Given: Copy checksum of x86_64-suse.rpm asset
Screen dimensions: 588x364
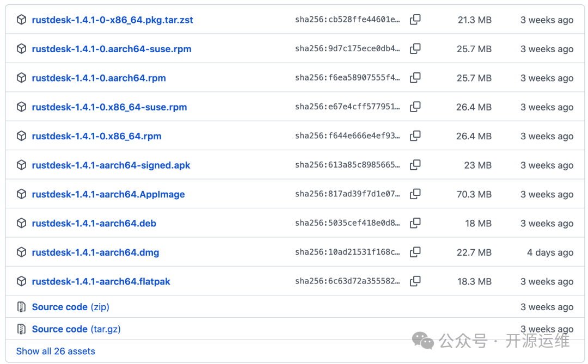Looking at the screenshot, I should point(415,107).
